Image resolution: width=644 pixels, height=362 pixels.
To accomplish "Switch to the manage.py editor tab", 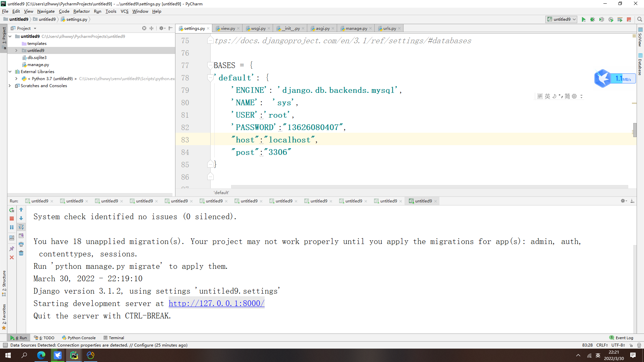I will (356, 28).
